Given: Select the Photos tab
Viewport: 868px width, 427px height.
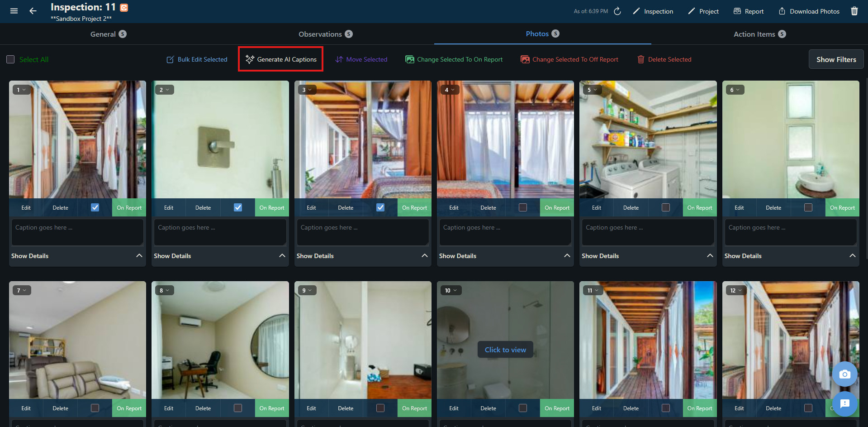Looking at the screenshot, I should tap(543, 34).
